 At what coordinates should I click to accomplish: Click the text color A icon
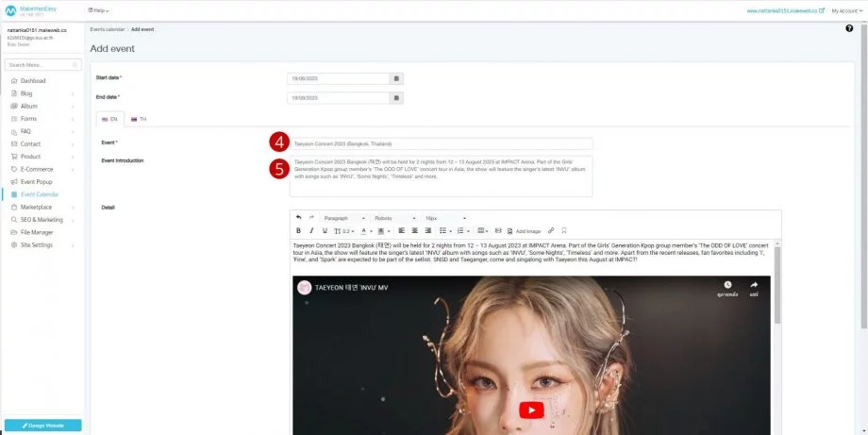(363, 231)
